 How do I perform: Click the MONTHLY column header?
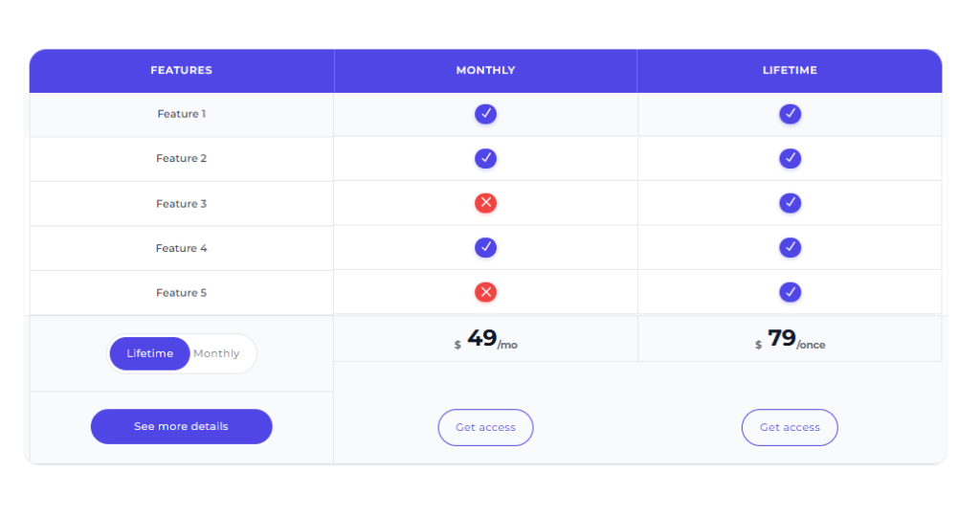pos(485,70)
